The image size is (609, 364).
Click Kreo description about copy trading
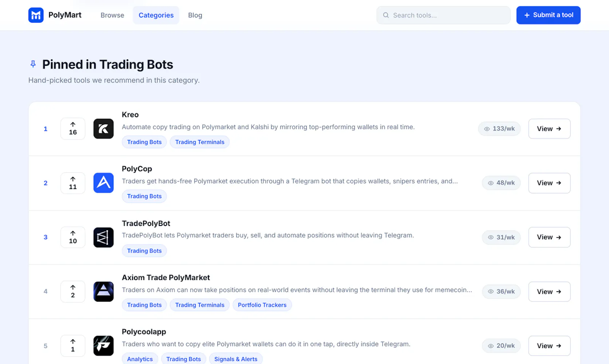(268, 127)
